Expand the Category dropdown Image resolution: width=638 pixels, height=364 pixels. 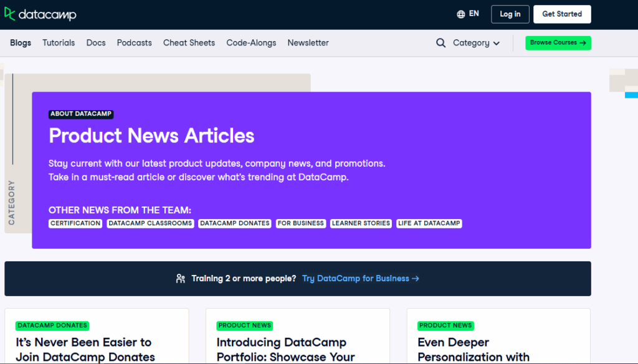click(476, 43)
